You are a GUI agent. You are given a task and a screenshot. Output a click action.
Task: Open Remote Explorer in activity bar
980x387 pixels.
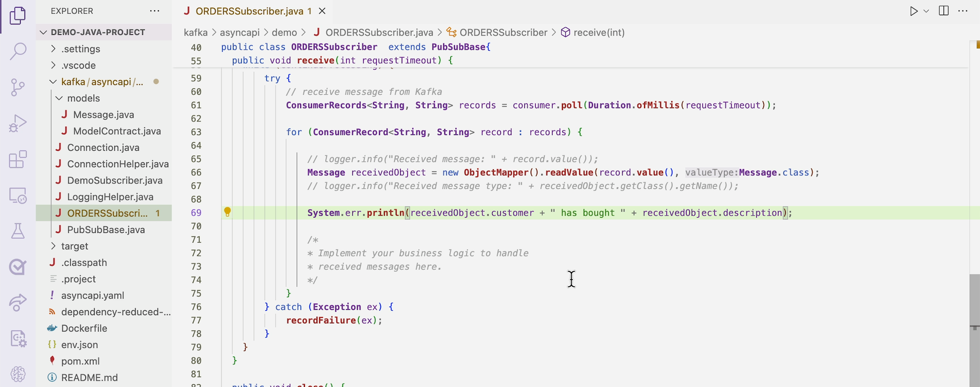pyautogui.click(x=18, y=195)
